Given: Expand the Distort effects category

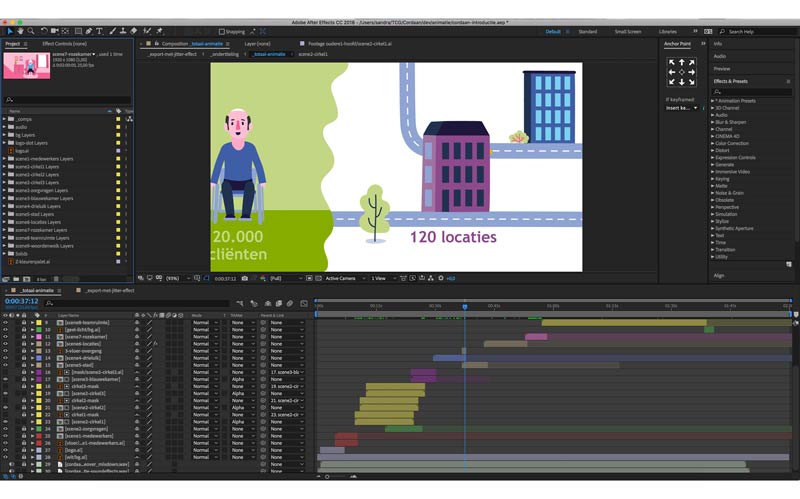Looking at the screenshot, I should point(713,151).
